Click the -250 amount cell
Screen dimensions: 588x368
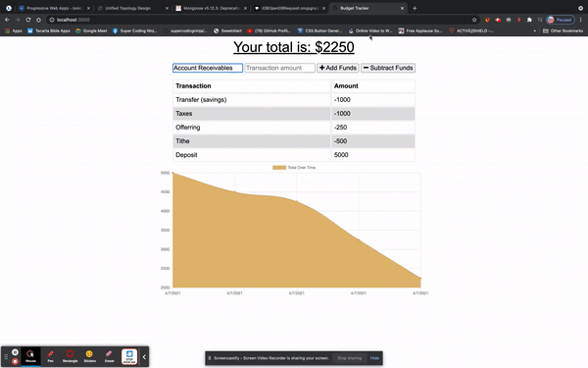point(373,128)
